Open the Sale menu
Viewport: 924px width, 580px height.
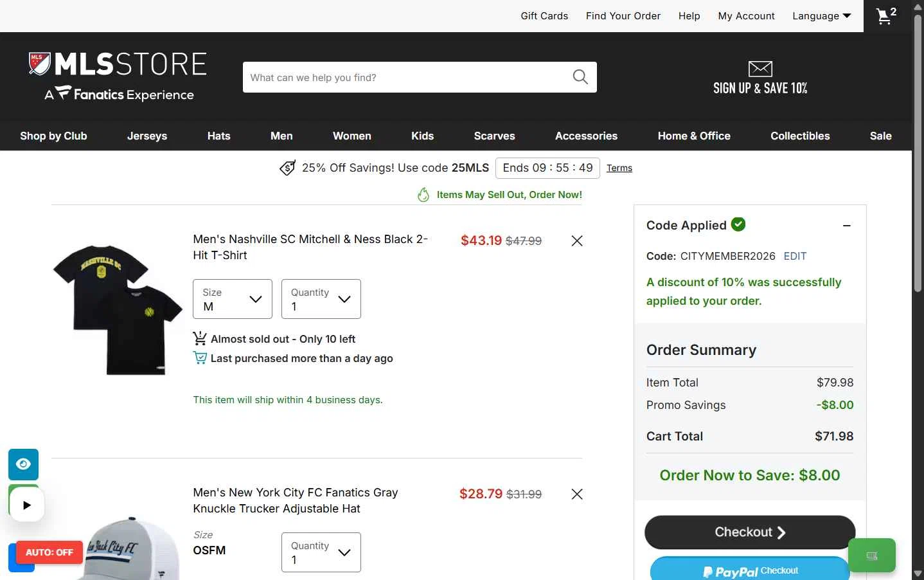point(881,136)
